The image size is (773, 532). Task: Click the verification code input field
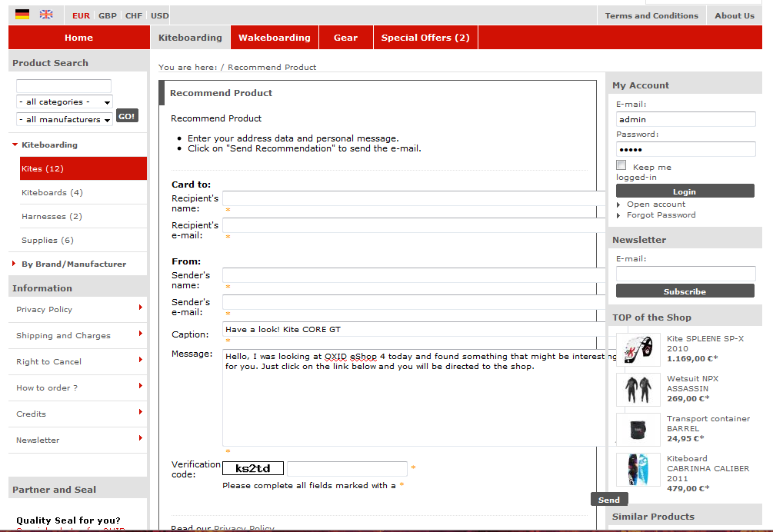(347, 468)
